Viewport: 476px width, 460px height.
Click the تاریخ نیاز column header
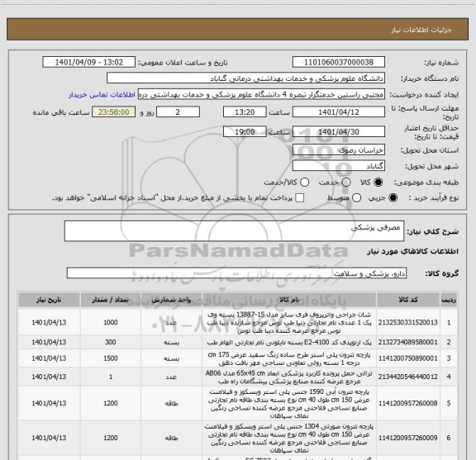[49, 300]
